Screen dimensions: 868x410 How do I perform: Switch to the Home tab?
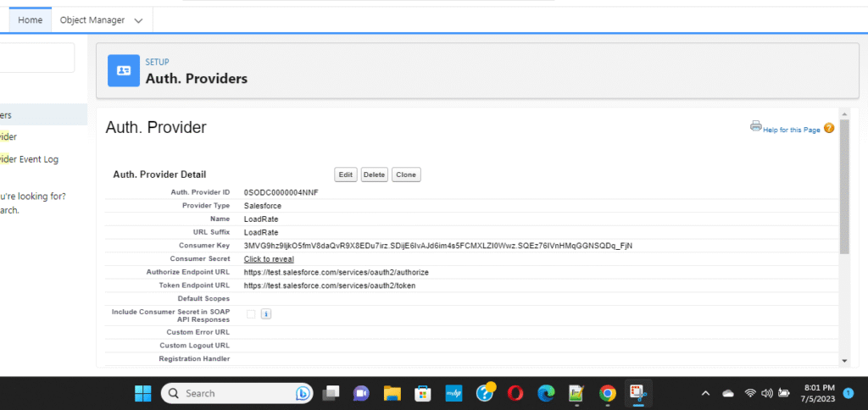click(30, 19)
